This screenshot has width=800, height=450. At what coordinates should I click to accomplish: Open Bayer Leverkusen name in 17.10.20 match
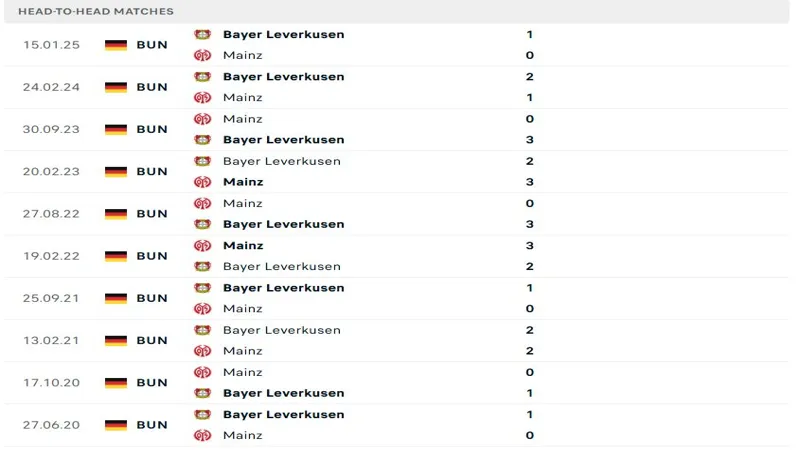tap(283, 393)
